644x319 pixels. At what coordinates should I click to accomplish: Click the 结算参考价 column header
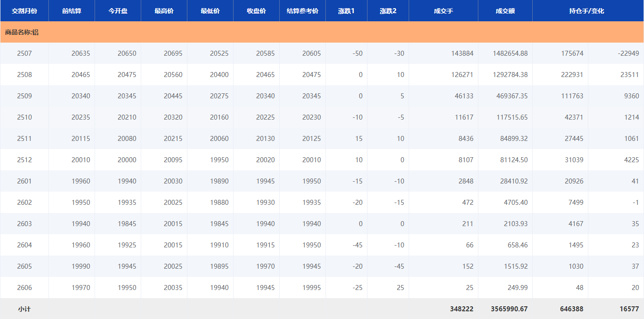(x=302, y=11)
